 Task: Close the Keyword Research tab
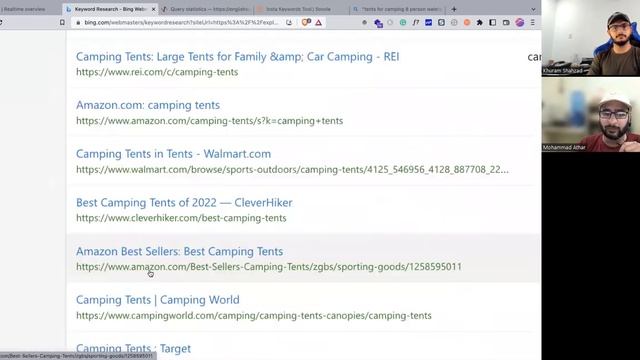click(153, 9)
